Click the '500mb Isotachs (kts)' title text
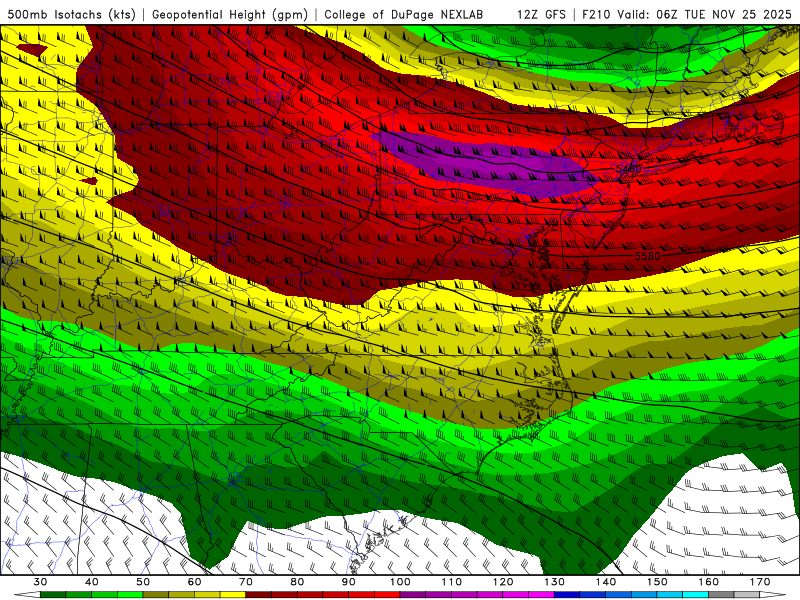 tap(72, 14)
